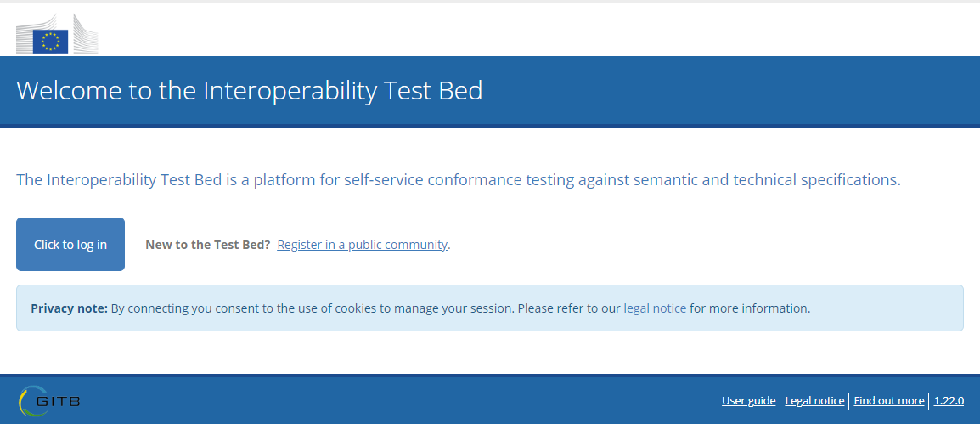Click the 'for more information' text in note
Viewport: 980px width, 424px height.
coord(750,308)
